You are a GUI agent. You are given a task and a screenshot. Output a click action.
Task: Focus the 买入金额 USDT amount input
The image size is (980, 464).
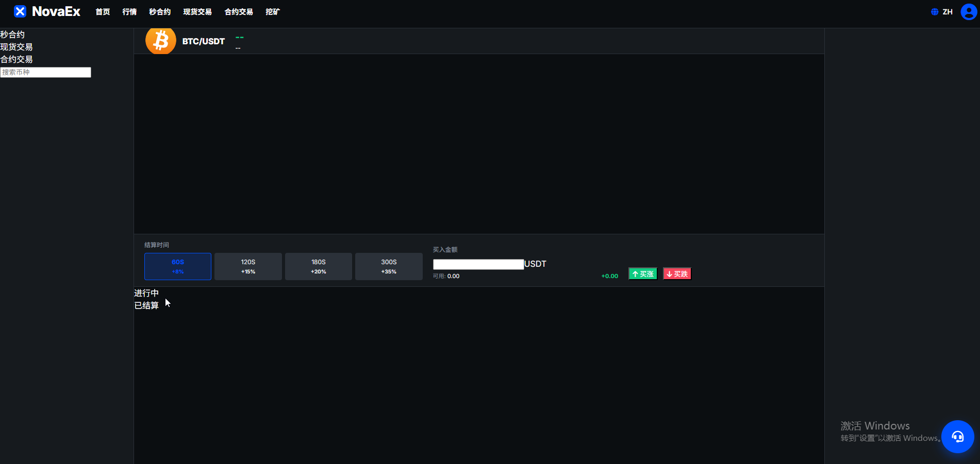478,264
